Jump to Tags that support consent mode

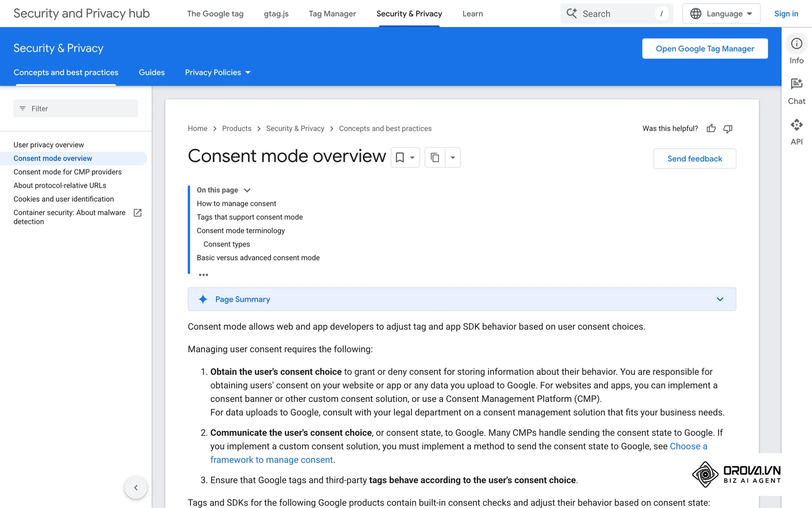point(250,217)
